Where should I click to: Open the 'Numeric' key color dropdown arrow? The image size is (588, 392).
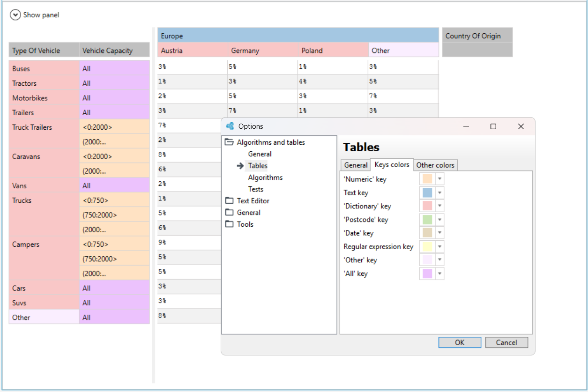439,179
